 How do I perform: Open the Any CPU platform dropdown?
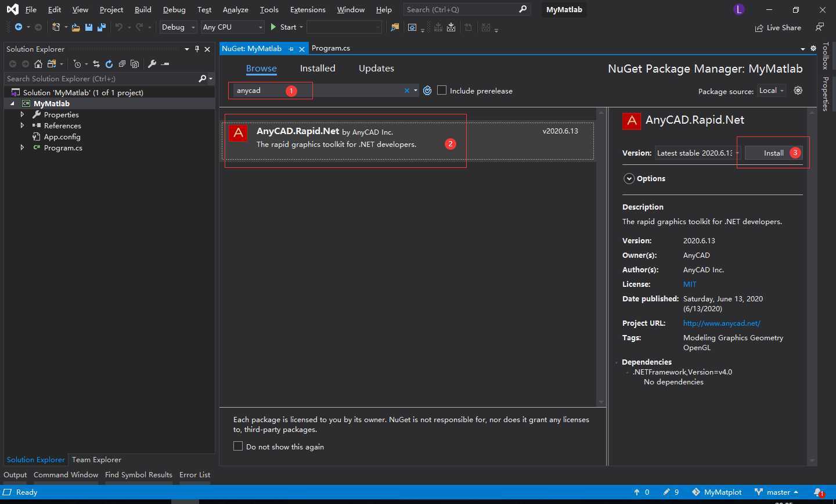[x=232, y=27]
